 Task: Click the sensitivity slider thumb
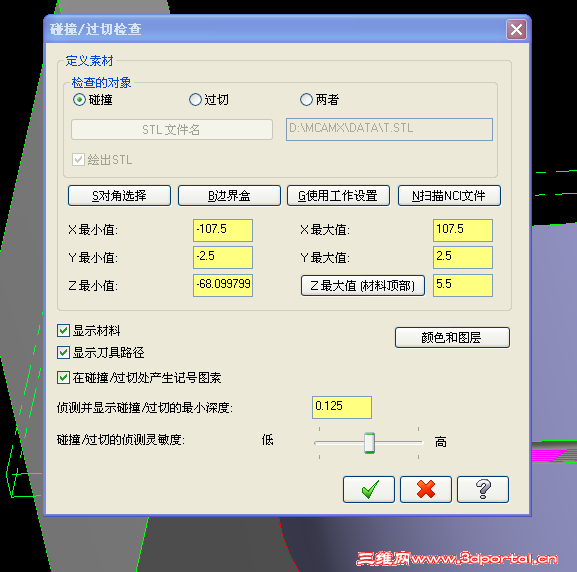pyautogui.click(x=369, y=443)
